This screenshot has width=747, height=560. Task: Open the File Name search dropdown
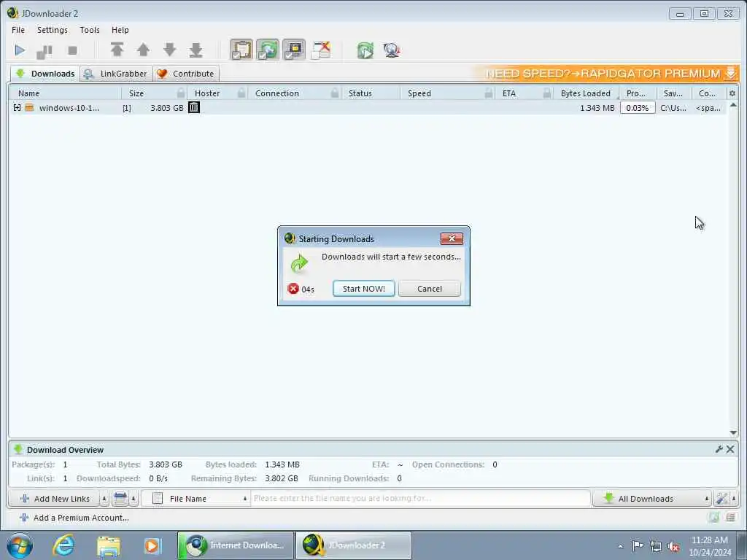(x=196, y=499)
